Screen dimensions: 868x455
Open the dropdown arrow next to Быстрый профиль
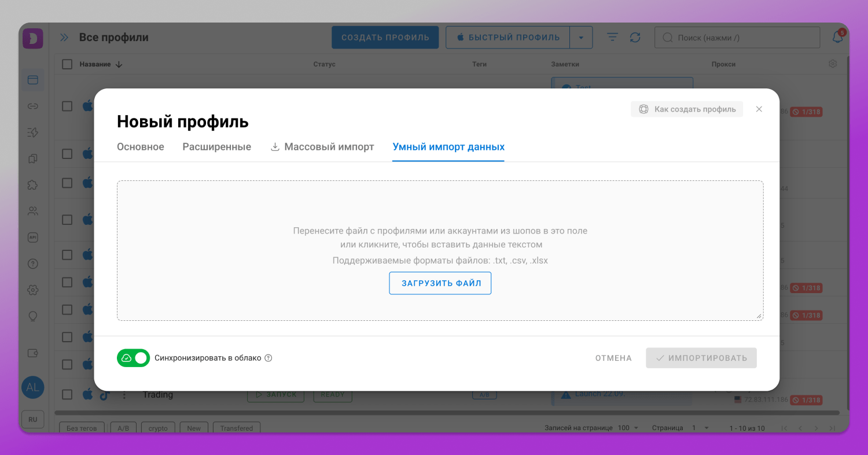click(582, 38)
